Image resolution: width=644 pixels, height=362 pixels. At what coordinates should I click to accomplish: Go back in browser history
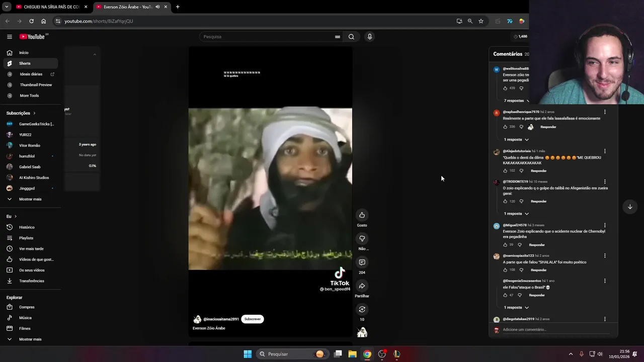pos(7,21)
